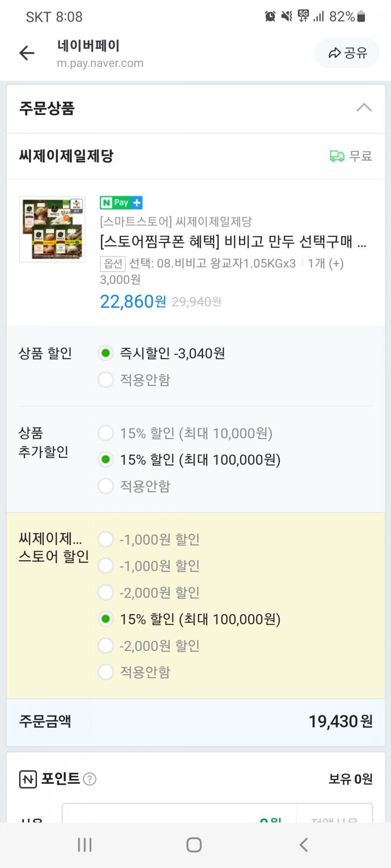Tap the point usage input field
The height and width of the screenshot is (868, 391).
[x=179, y=814]
